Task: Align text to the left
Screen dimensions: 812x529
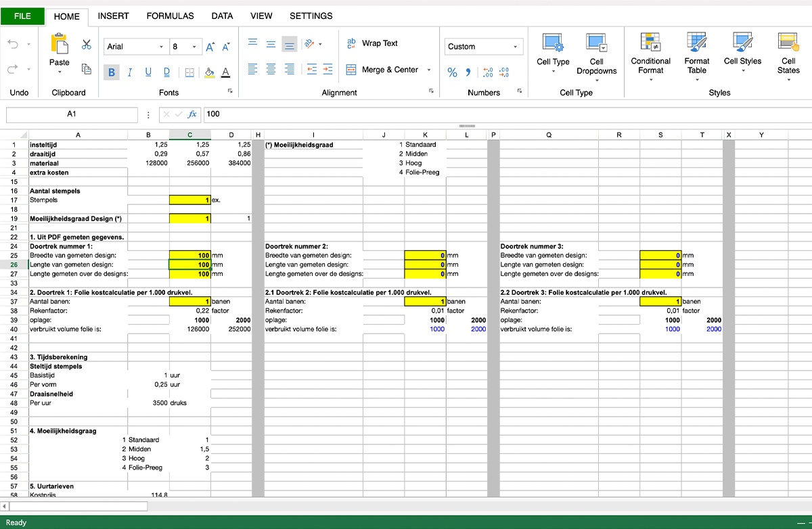Action: (x=252, y=69)
